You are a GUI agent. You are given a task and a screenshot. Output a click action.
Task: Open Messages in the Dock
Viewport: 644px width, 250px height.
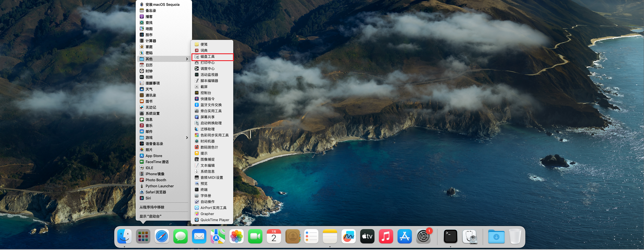pyautogui.click(x=181, y=236)
